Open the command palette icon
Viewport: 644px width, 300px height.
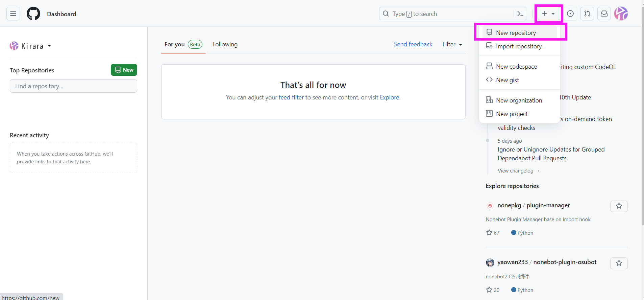pos(520,14)
